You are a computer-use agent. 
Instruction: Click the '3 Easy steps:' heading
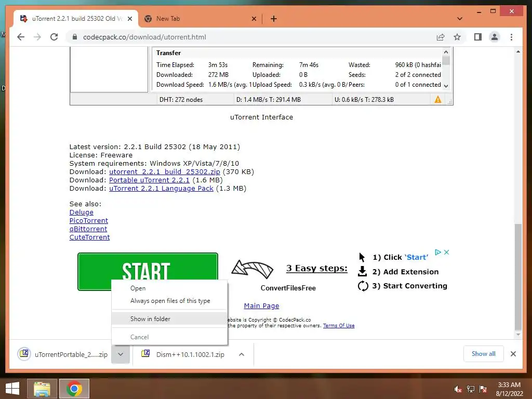click(317, 269)
